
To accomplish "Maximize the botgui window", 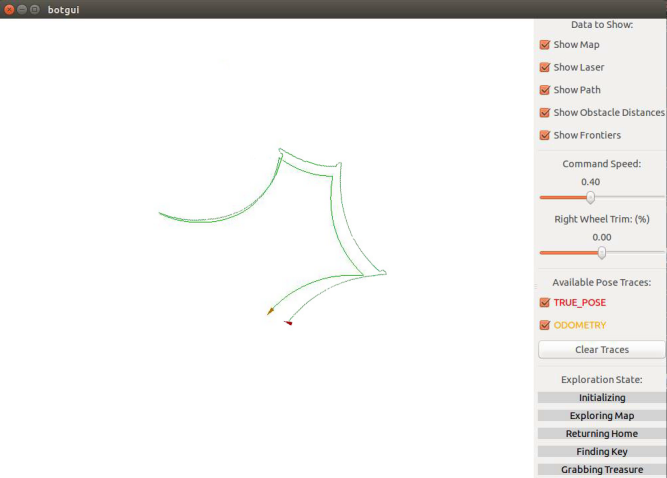I will pos(35,9).
